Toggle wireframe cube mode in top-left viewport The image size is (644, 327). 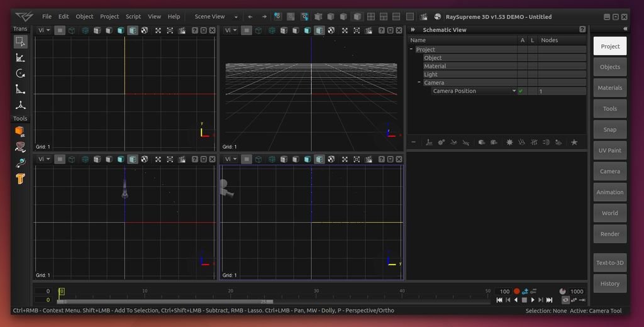72,30
